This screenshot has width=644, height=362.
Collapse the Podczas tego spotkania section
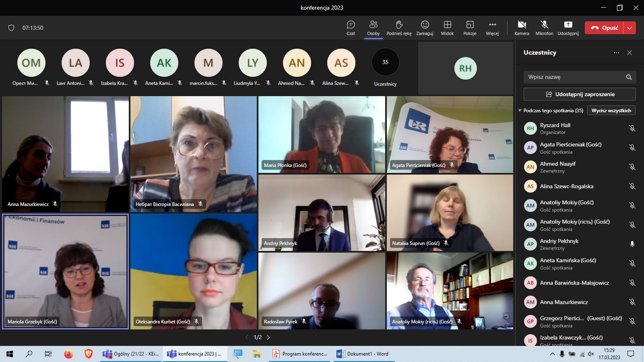click(x=520, y=111)
